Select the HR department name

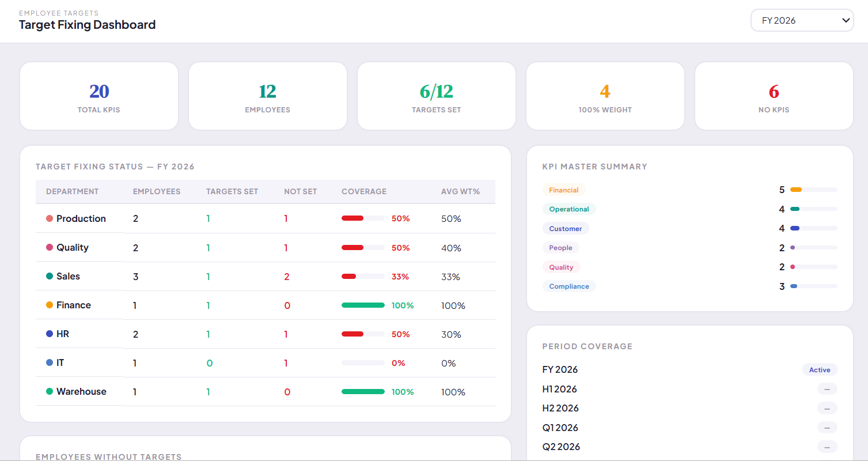[63, 334]
